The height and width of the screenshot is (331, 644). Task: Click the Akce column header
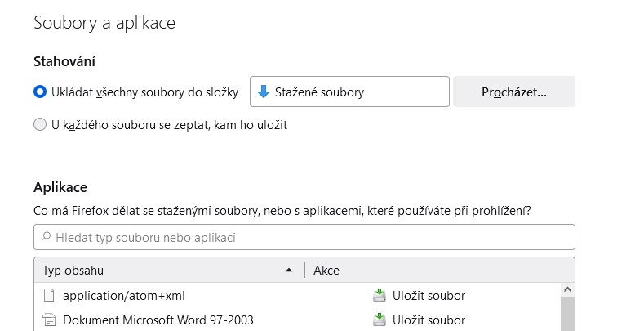[439, 271]
